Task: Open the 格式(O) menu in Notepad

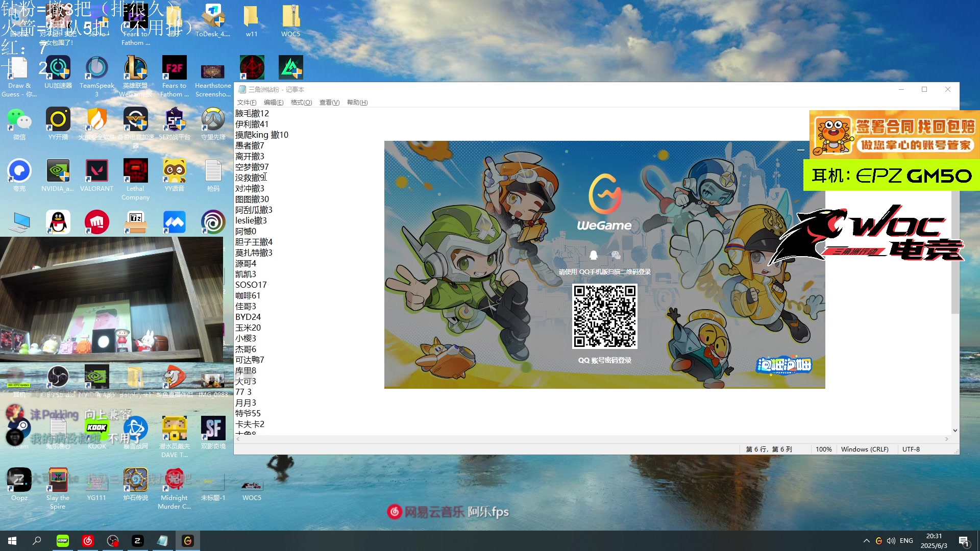Action: [x=301, y=103]
